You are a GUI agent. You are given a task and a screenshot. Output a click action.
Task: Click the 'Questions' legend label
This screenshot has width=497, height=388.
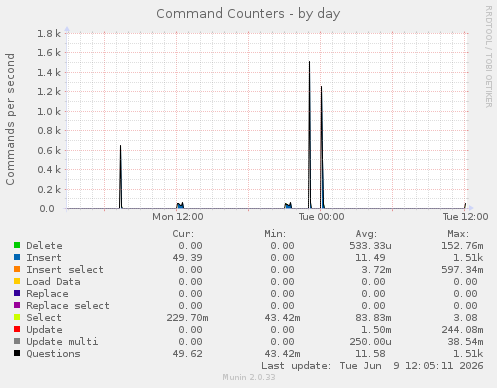tap(53, 354)
